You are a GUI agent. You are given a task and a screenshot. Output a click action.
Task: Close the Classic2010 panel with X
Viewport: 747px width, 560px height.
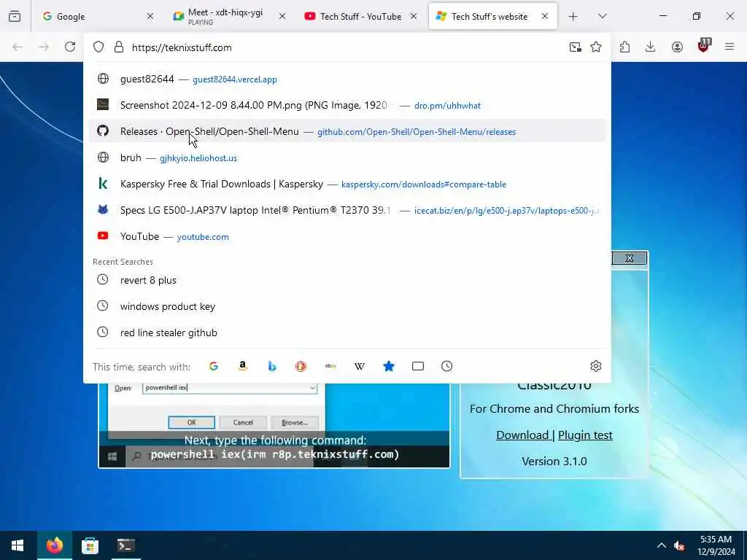pyautogui.click(x=630, y=258)
